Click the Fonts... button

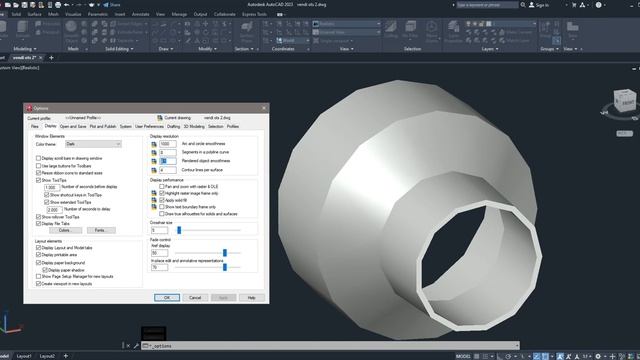[x=101, y=230]
